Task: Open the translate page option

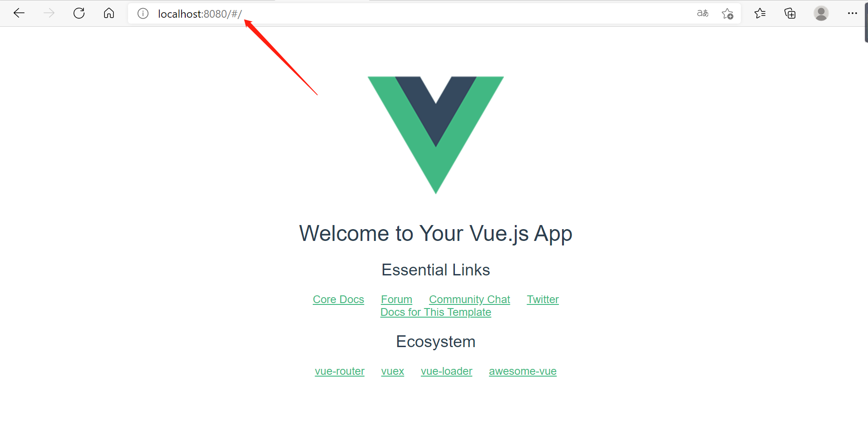Action: (703, 14)
